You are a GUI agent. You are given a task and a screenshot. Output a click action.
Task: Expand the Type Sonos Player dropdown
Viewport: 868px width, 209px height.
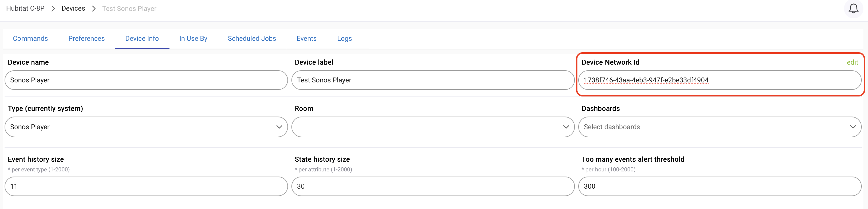pyautogui.click(x=146, y=127)
